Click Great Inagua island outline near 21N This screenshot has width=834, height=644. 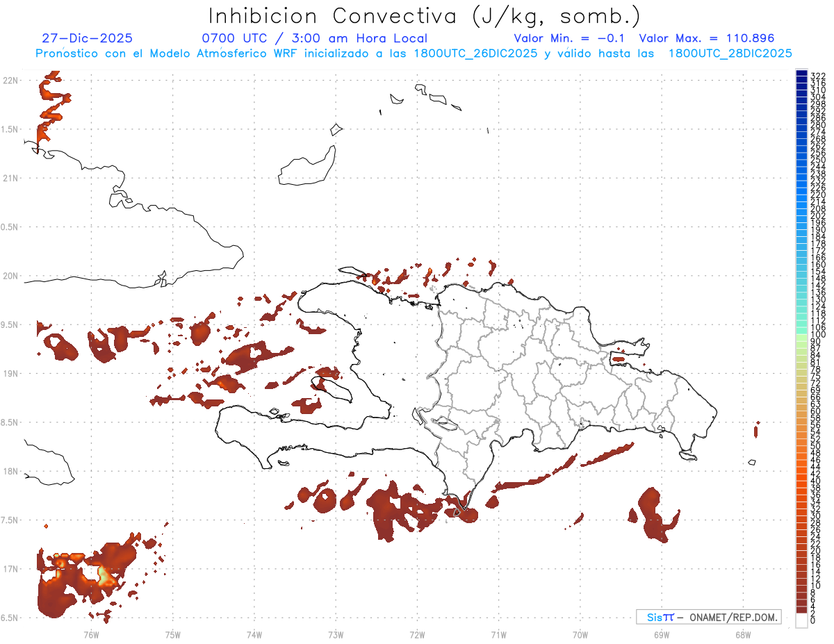[308, 167]
